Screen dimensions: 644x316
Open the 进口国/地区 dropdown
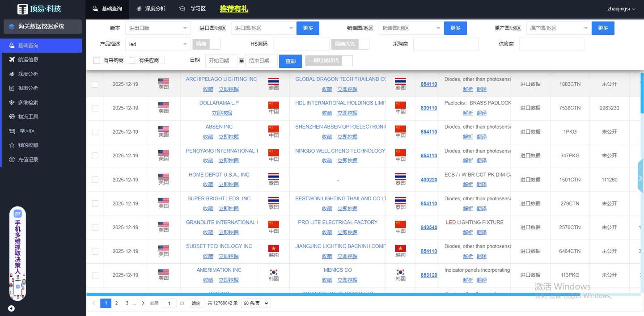tap(264, 28)
